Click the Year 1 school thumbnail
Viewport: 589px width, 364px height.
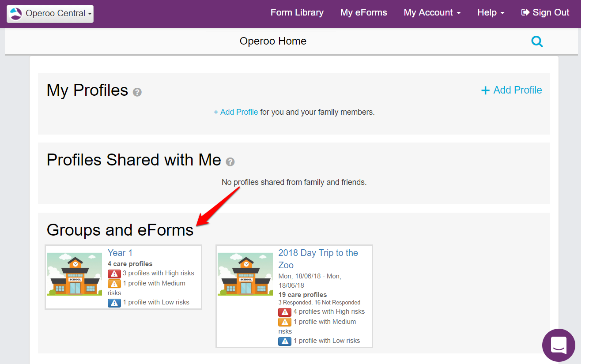point(74,274)
